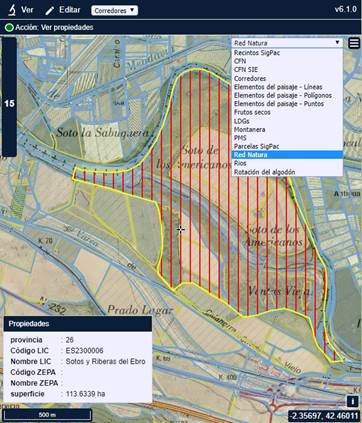Click the zoom level 15 slider bar

click(x=9, y=97)
